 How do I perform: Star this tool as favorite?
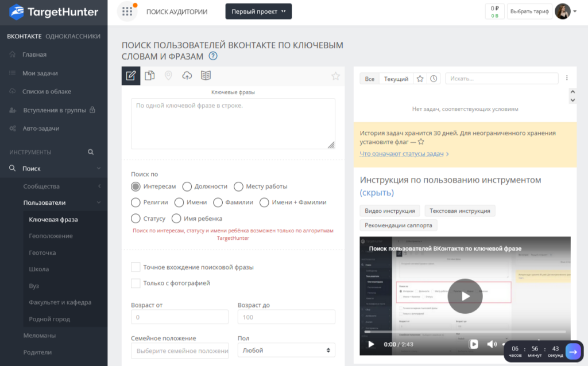tap(335, 76)
